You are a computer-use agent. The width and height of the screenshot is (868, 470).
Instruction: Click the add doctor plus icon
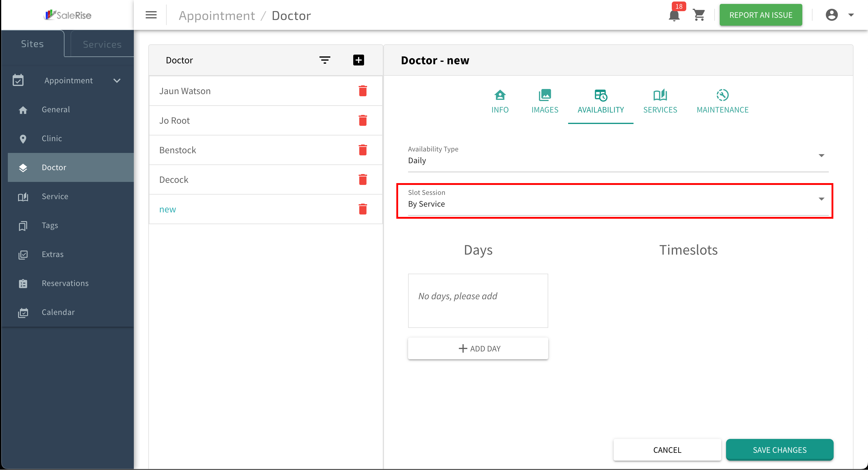tap(359, 60)
